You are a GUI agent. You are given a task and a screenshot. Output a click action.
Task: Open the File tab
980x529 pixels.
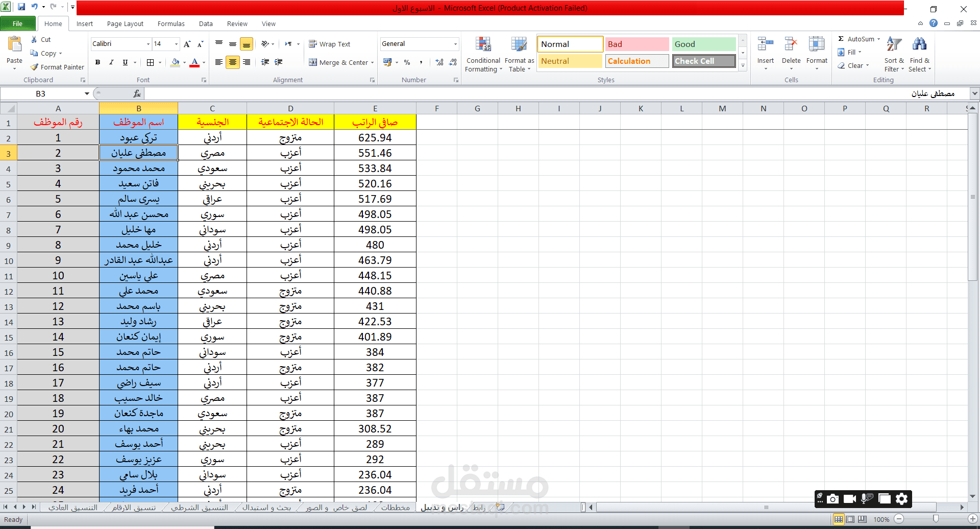tap(18, 23)
